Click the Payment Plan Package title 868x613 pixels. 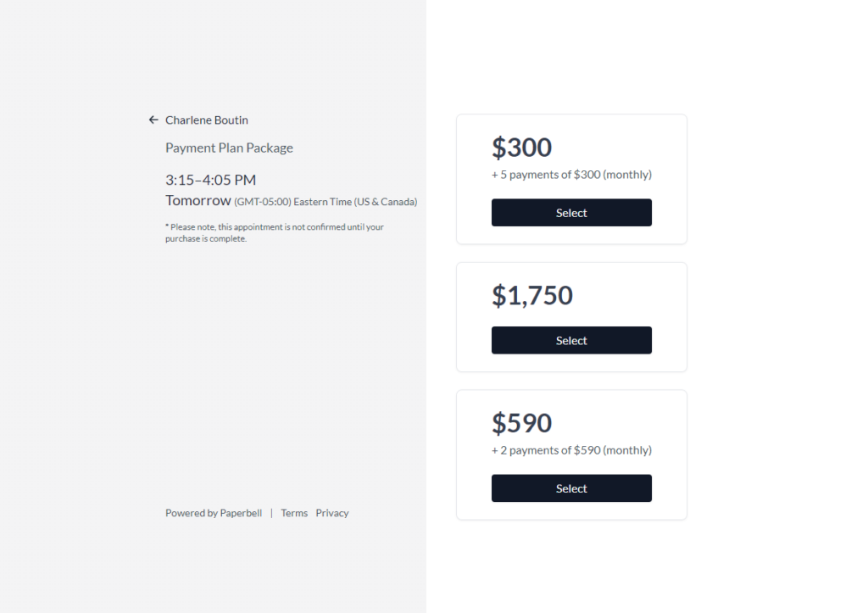[x=229, y=148]
